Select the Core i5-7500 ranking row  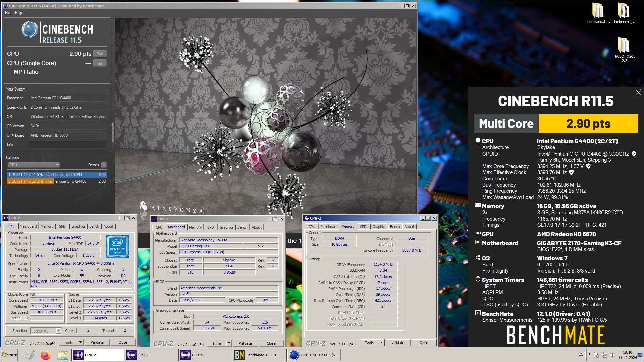(x=57, y=175)
